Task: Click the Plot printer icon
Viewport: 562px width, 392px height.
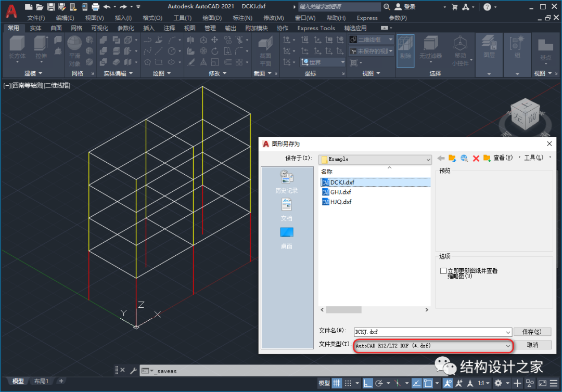Action: pyautogui.click(x=95, y=7)
